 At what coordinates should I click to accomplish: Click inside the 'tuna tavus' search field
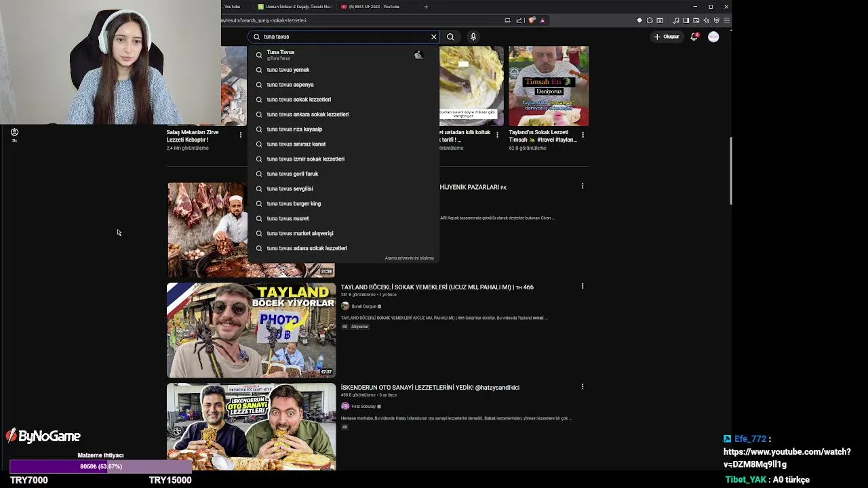point(344,37)
